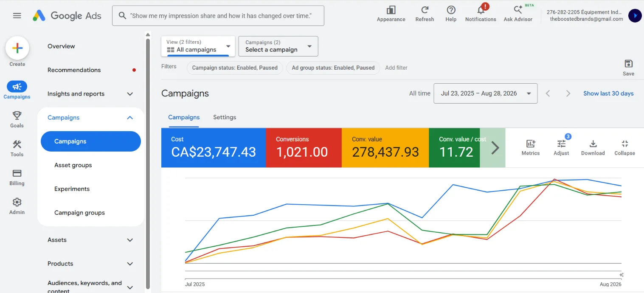Click Add filter
644x293 pixels.
tap(396, 68)
